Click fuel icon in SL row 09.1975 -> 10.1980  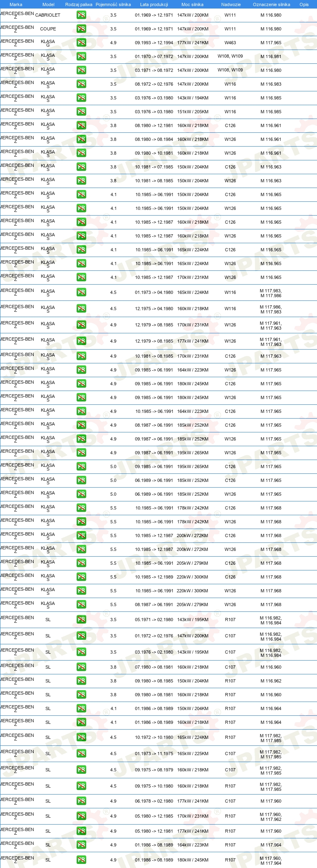[x=81, y=786]
